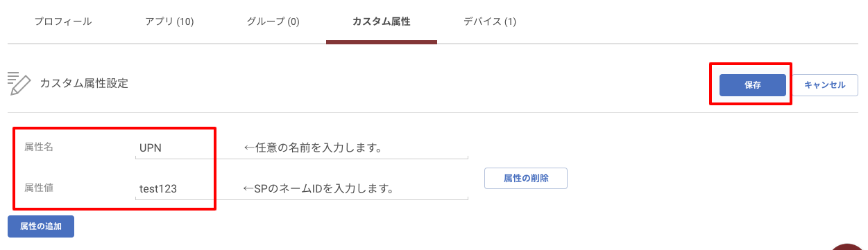The width and height of the screenshot is (868, 250).
Task: Focus the 属性名 field containing UPN
Action: pos(302,148)
